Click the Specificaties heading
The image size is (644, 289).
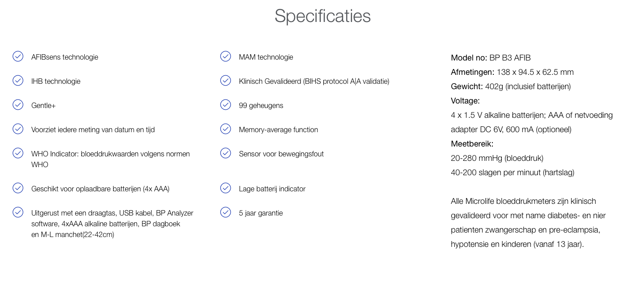pyautogui.click(x=322, y=16)
